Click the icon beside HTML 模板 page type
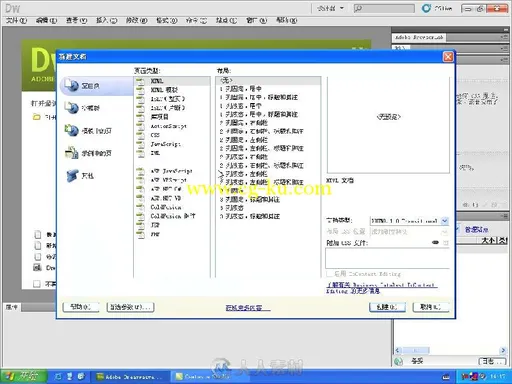The width and height of the screenshot is (512, 384). click(141, 90)
